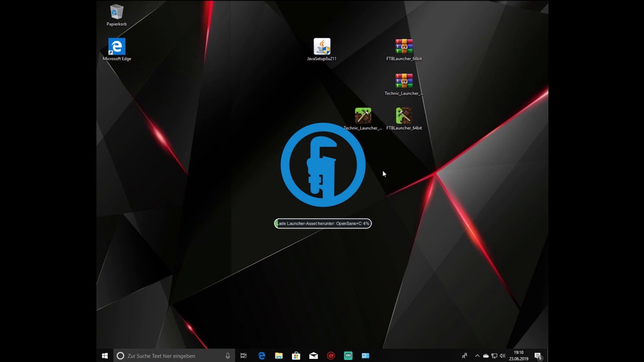Expand hidden tray icons with the chevron
The height and width of the screenshot is (362, 644).
[477, 355]
